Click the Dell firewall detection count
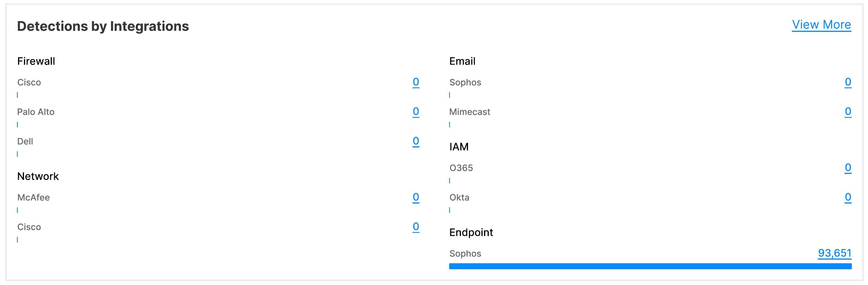This screenshot has height=285, width=868. coord(416,141)
